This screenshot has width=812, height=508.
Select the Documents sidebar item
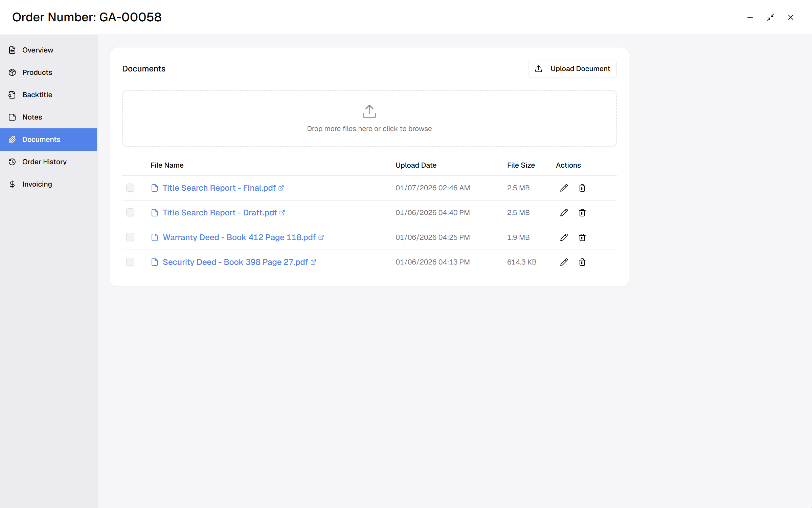coord(48,140)
